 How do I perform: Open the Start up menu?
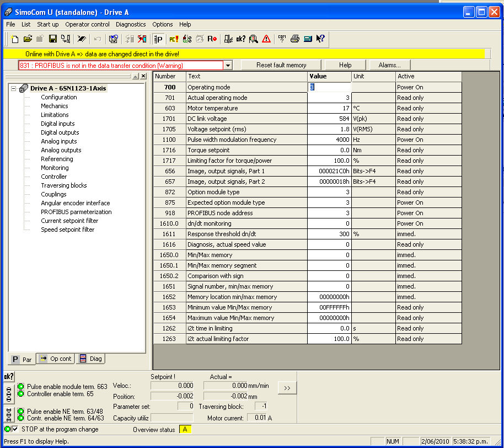(x=47, y=24)
